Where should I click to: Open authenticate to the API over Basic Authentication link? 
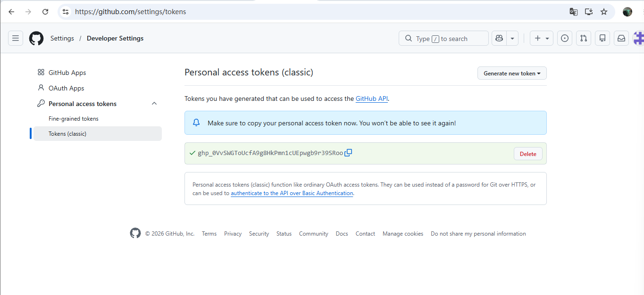pos(292,193)
